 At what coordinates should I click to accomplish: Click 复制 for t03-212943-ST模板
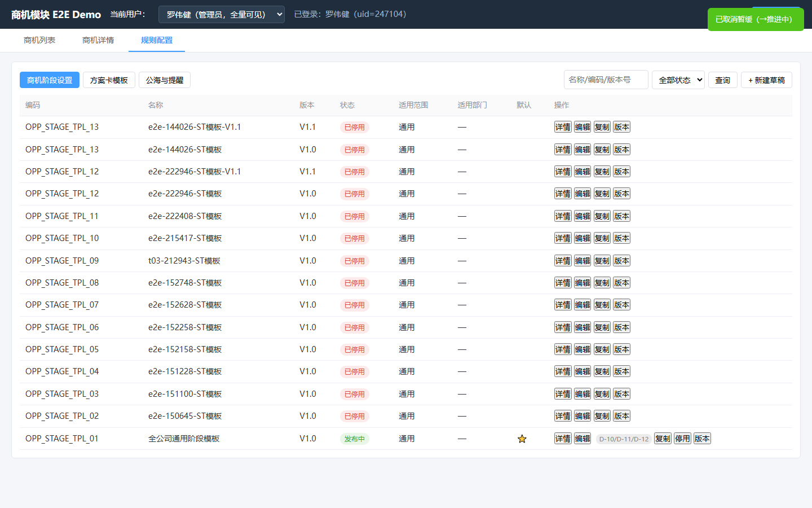point(602,261)
